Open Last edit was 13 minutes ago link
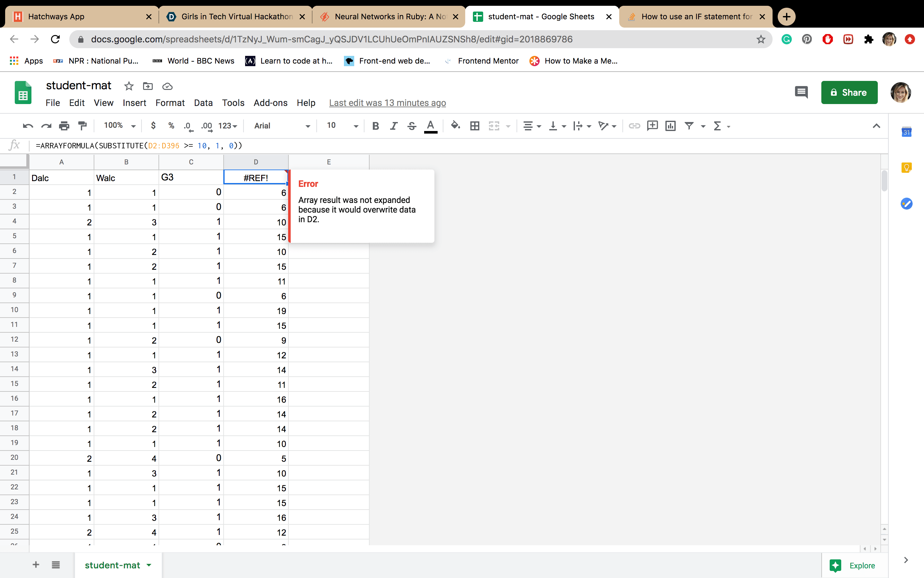The height and width of the screenshot is (578, 924). click(387, 103)
